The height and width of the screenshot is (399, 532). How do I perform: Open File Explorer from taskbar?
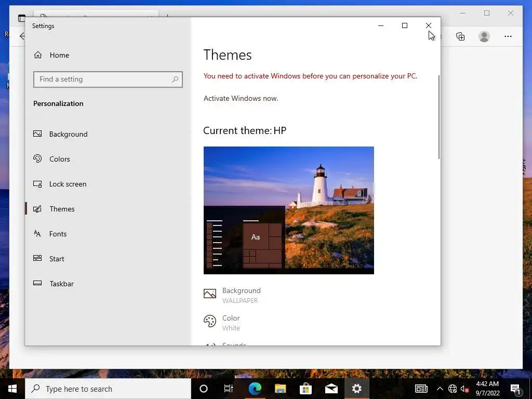[280, 389]
